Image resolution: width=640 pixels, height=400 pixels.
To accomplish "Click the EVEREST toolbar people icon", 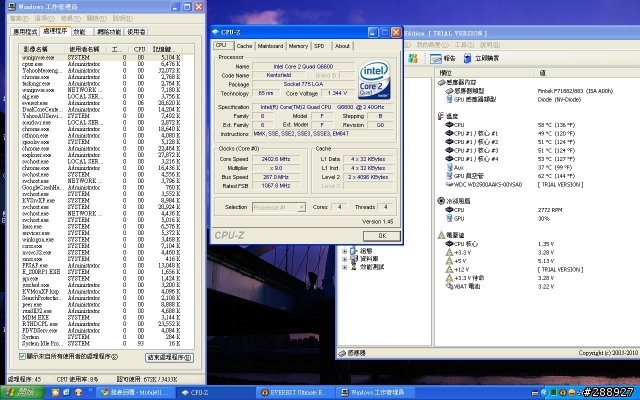I will pos(413,59).
